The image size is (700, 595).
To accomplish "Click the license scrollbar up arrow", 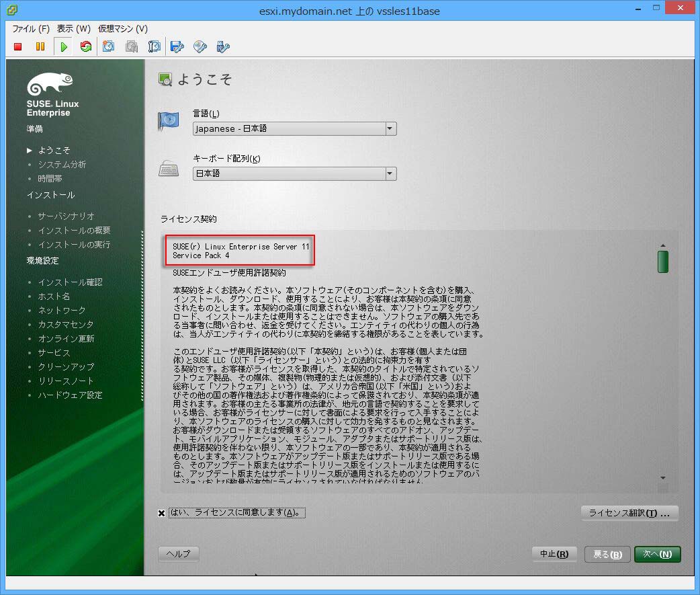I will pos(663,245).
